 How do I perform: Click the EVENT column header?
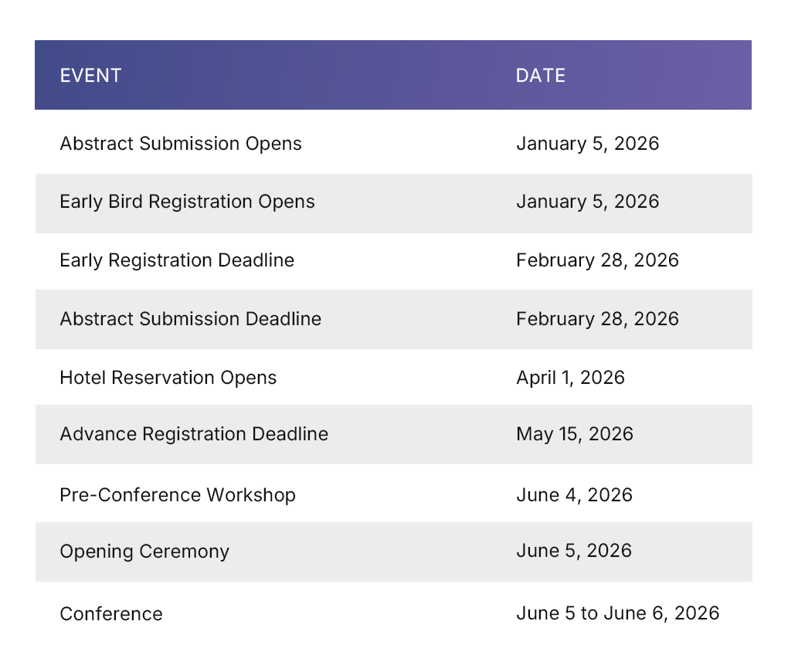tap(90, 75)
